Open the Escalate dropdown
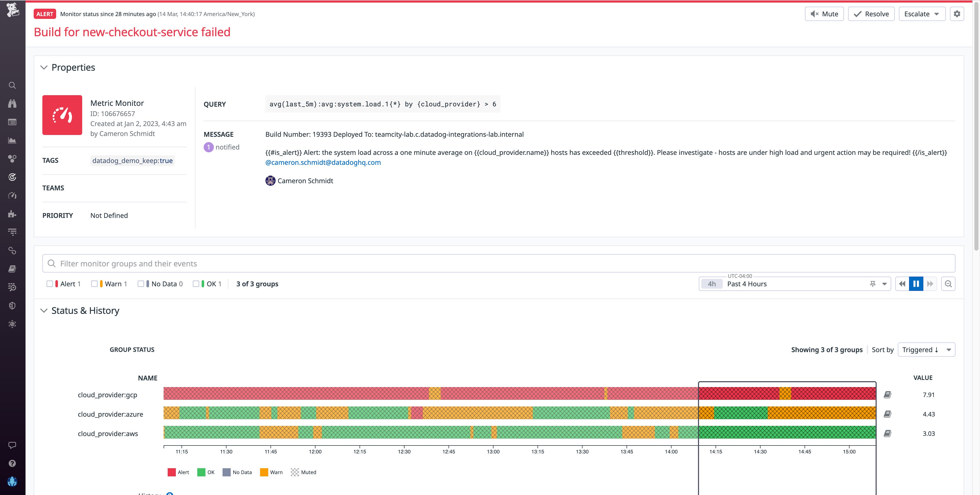The height and width of the screenshot is (495, 980). pyautogui.click(x=921, y=14)
